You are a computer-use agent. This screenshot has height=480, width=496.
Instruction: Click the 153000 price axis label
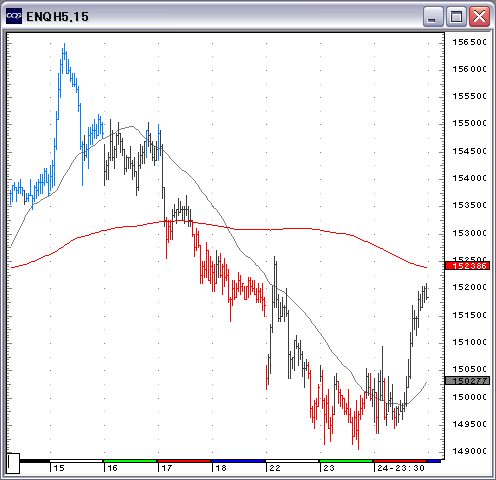pos(469,233)
